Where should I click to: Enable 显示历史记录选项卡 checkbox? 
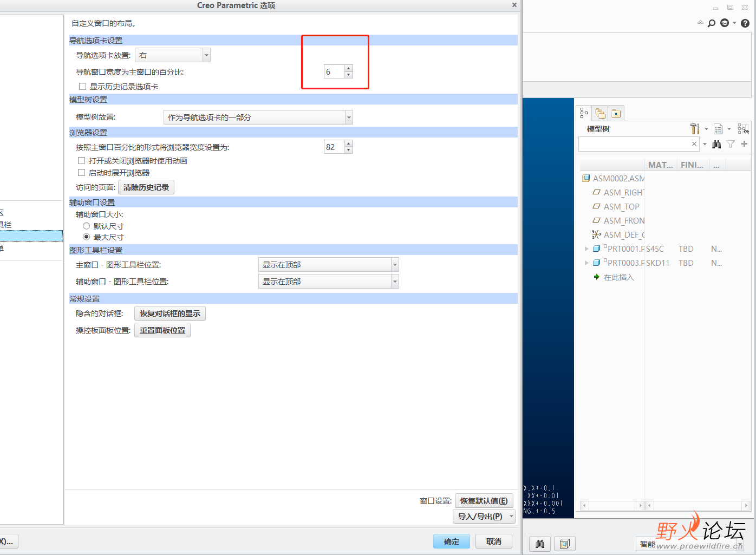[x=82, y=87]
